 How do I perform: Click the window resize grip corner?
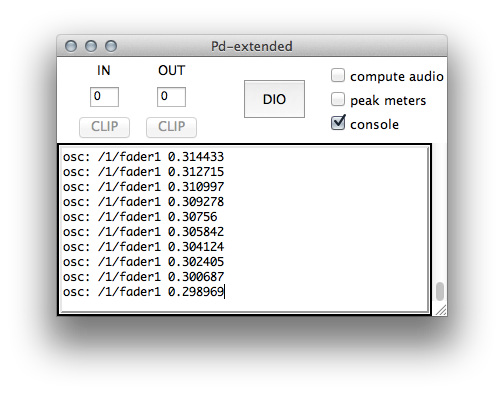click(441, 310)
